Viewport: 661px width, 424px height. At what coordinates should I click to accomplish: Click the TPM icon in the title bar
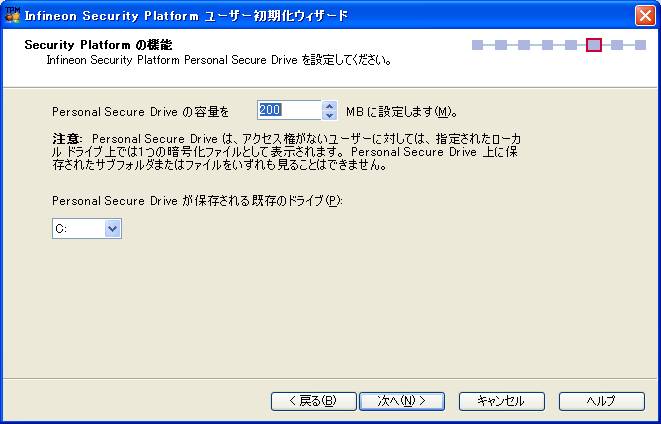pyautogui.click(x=12, y=15)
